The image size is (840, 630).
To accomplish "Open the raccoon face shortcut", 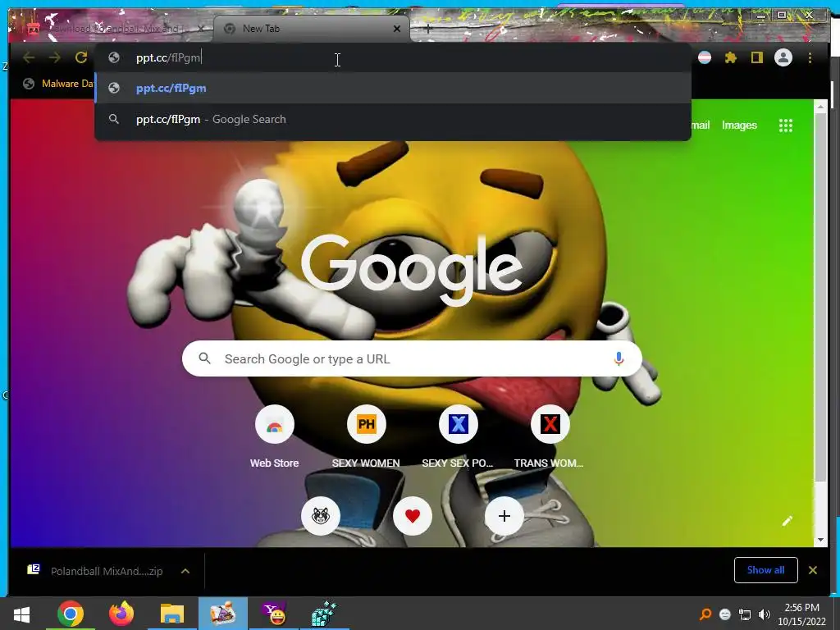I will click(x=321, y=516).
